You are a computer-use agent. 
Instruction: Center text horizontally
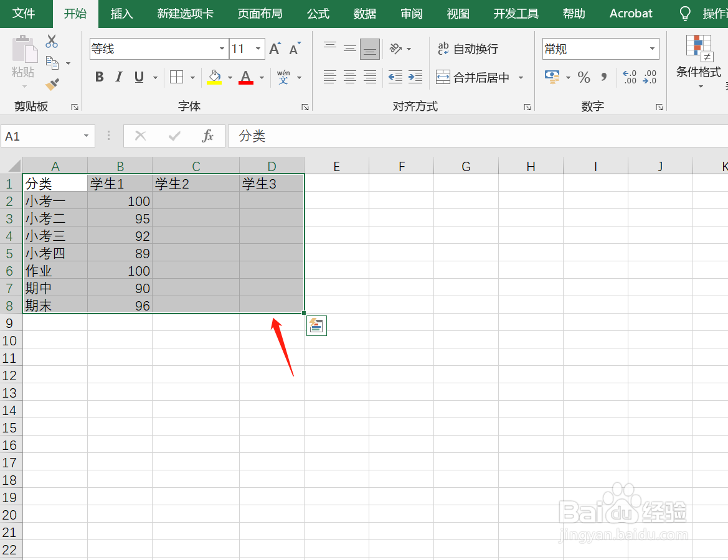click(350, 77)
